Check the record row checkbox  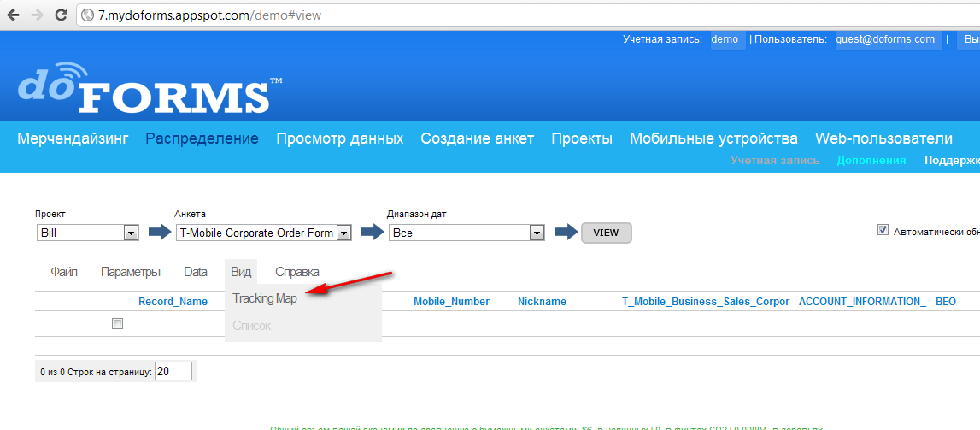(x=117, y=324)
